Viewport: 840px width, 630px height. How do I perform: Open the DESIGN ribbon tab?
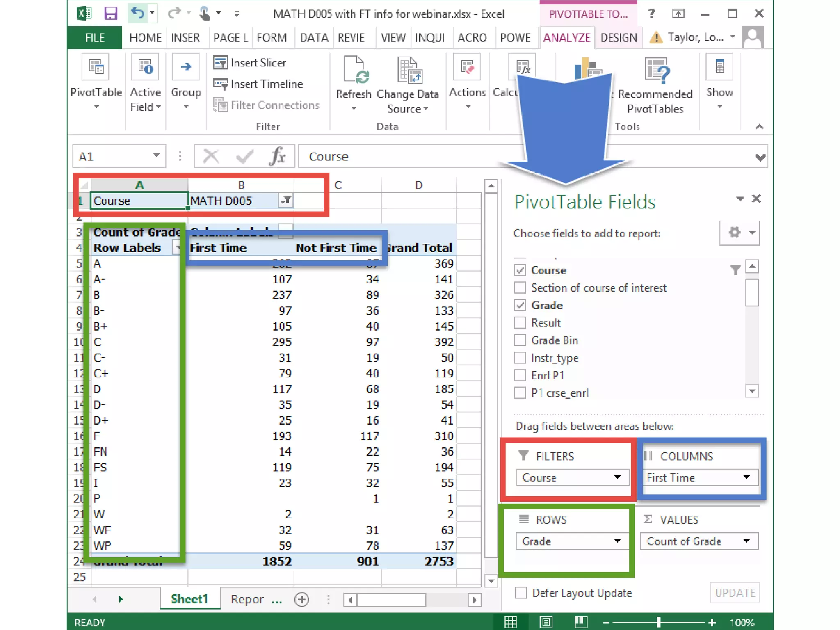coord(619,38)
